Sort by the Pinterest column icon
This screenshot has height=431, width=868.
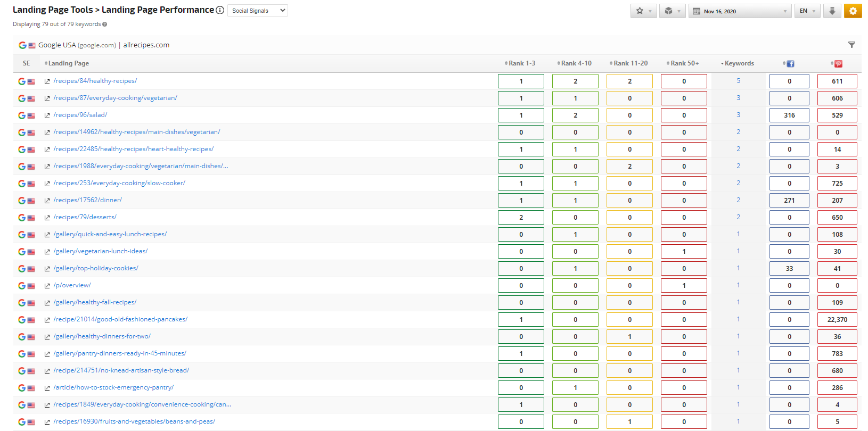coord(838,63)
